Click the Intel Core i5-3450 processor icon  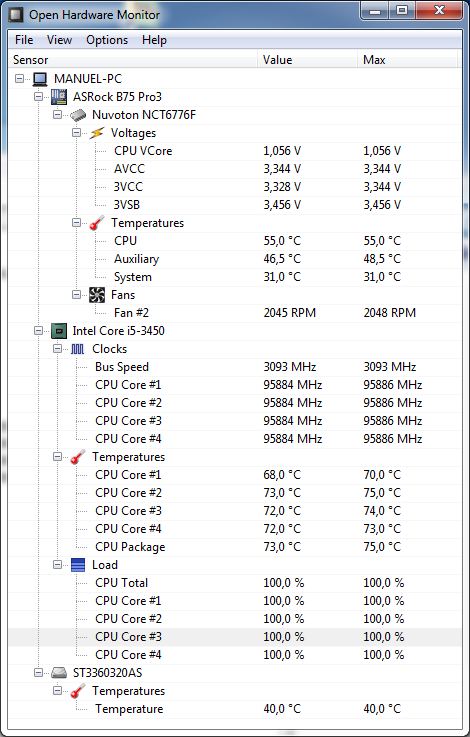pos(58,331)
